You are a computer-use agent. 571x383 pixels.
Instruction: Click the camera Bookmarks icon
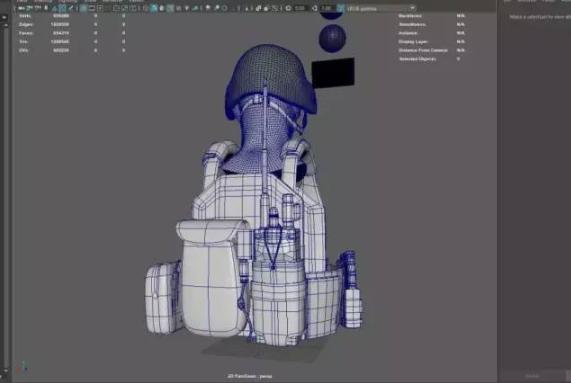click(46, 8)
